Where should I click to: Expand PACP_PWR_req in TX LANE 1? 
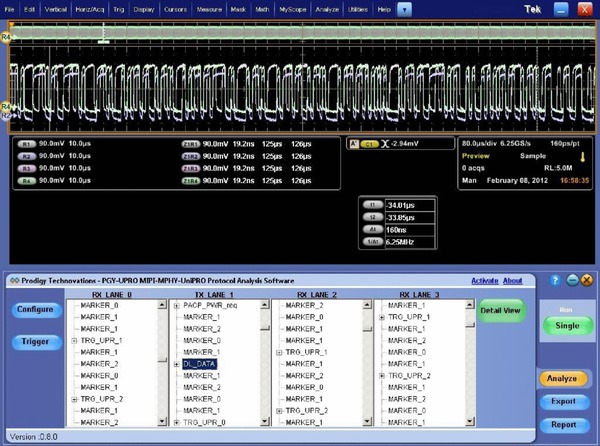pyautogui.click(x=177, y=305)
